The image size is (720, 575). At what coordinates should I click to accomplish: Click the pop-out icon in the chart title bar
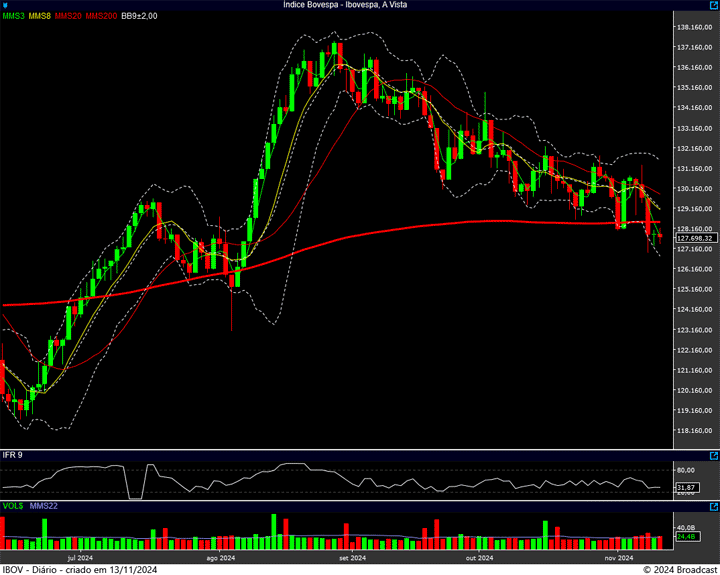pyautogui.click(x=712, y=5)
